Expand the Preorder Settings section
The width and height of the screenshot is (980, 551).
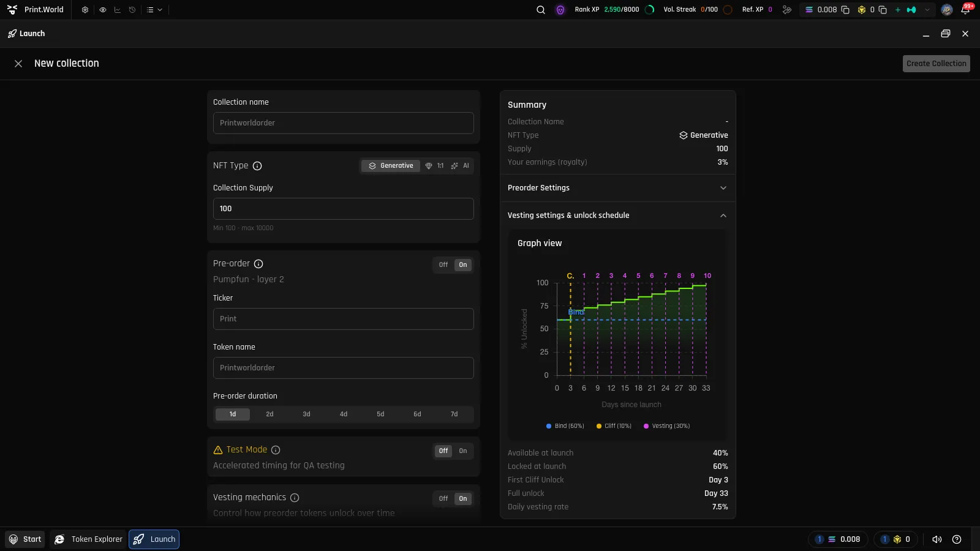click(x=617, y=188)
